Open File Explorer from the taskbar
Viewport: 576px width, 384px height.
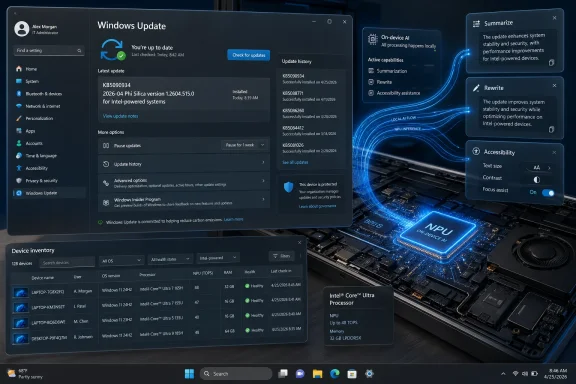point(317,374)
